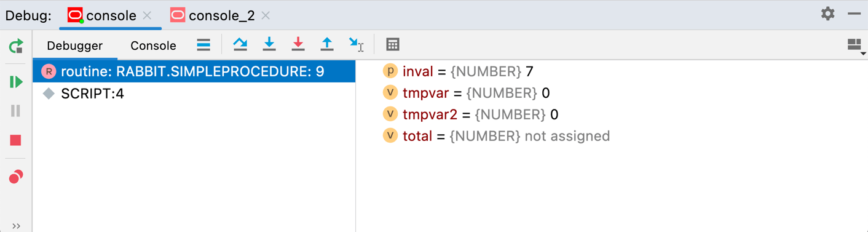The image size is (868, 232).
Task: Force step into with red arrow
Action: click(298, 44)
